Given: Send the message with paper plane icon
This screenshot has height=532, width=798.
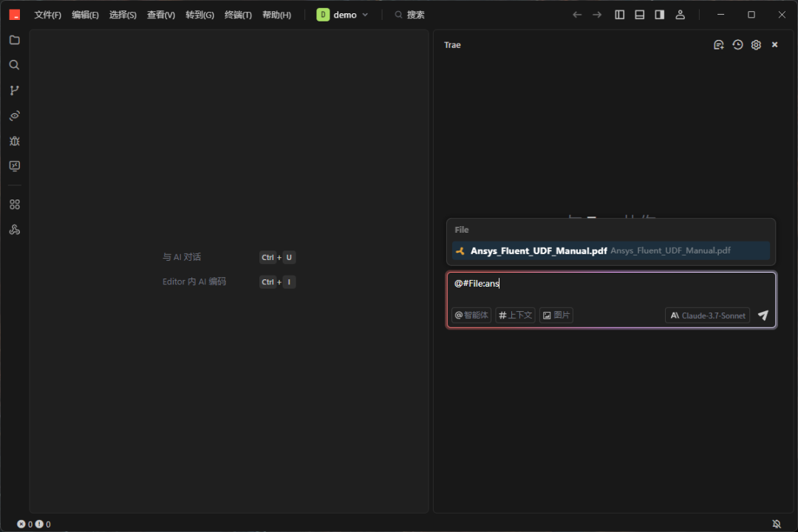Looking at the screenshot, I should coord(763,316).
